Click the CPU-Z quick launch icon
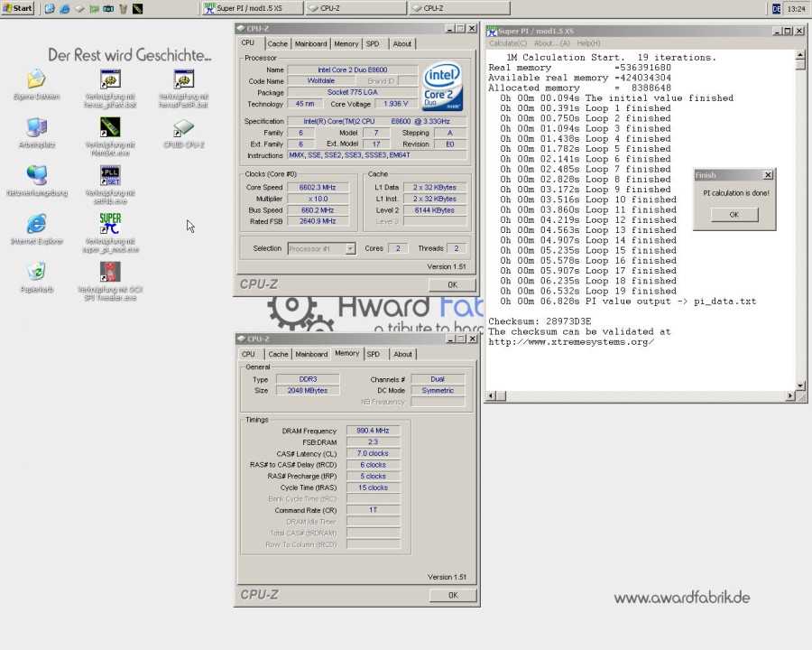 click(79, 8)
